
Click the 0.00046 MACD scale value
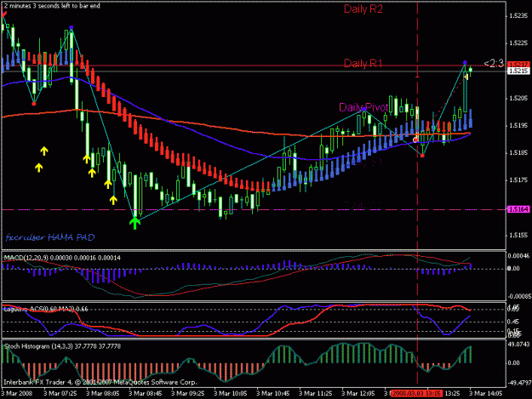tap(518, 255)
